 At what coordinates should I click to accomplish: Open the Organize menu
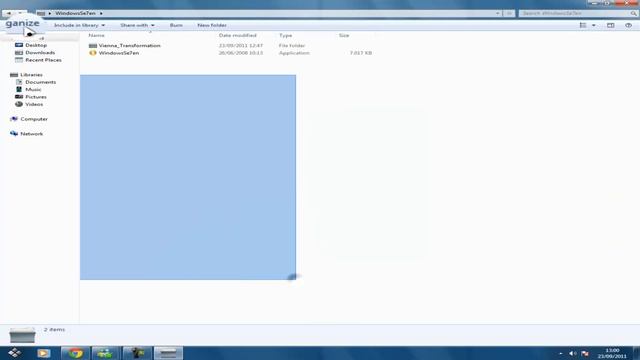click(22, 23)
